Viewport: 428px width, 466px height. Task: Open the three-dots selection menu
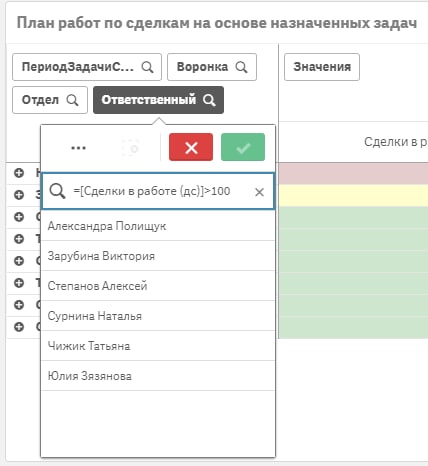tap(78, 148)
